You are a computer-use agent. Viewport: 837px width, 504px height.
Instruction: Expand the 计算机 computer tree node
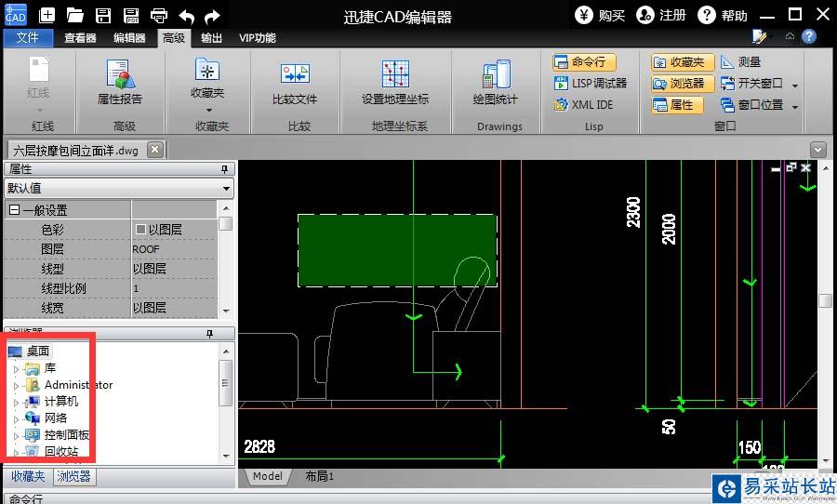(16, 402)
